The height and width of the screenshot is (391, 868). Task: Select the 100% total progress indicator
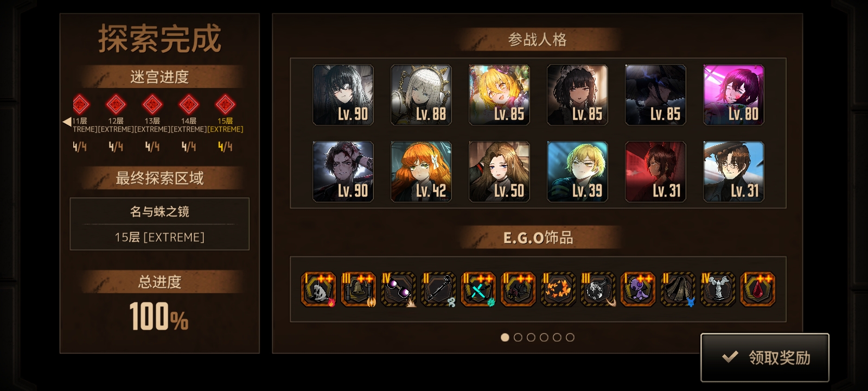click(159, 317)
